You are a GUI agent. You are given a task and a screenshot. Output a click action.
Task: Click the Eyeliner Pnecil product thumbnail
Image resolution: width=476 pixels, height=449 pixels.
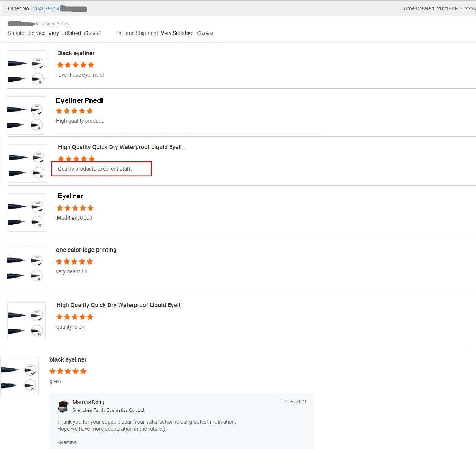(x=26, y=115)
